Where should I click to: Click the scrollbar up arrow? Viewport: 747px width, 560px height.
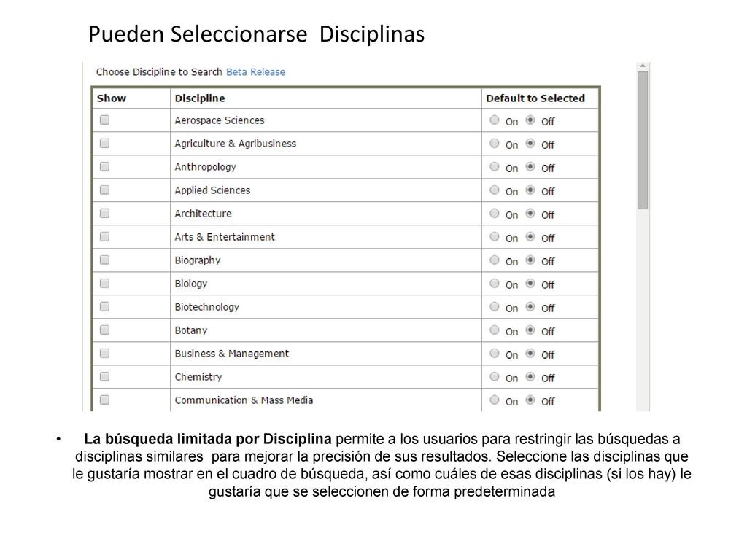(x=643, y=66)
